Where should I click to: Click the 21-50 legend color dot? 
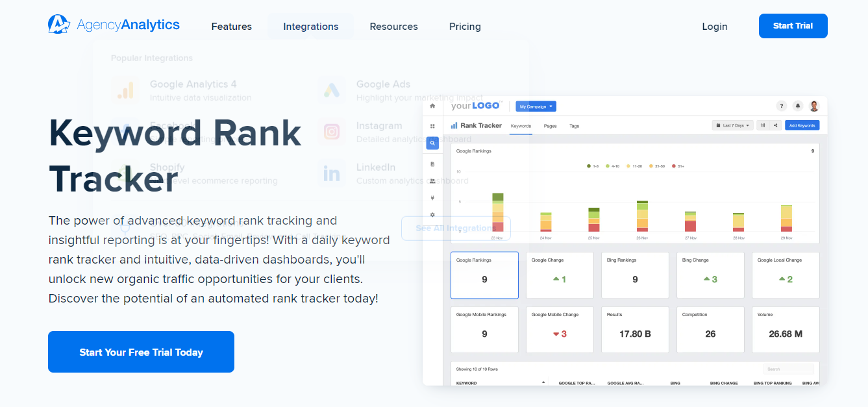point(652,166)
